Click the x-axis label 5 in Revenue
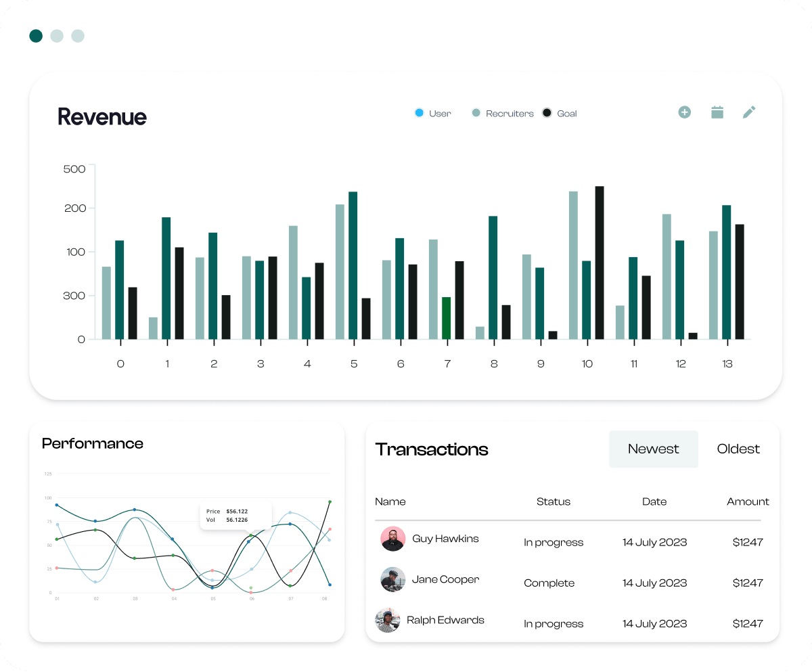This screenshot has height=672, width=812. coord(354,364)
